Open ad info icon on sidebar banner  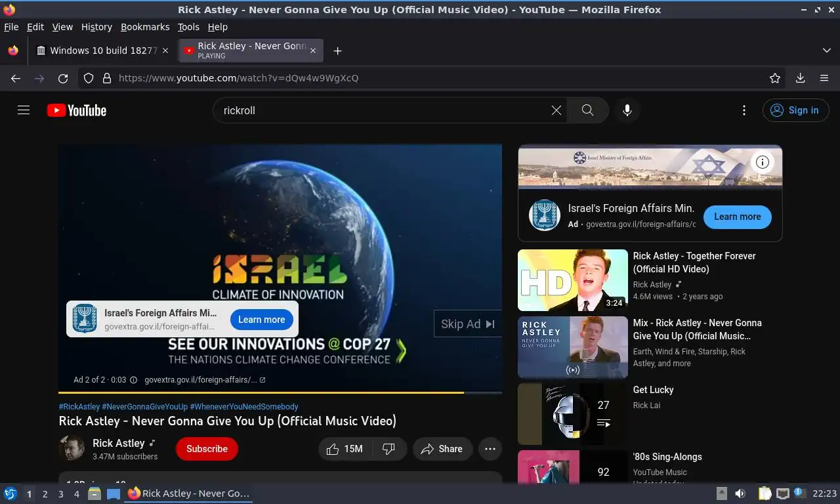(x=762, y=162)
